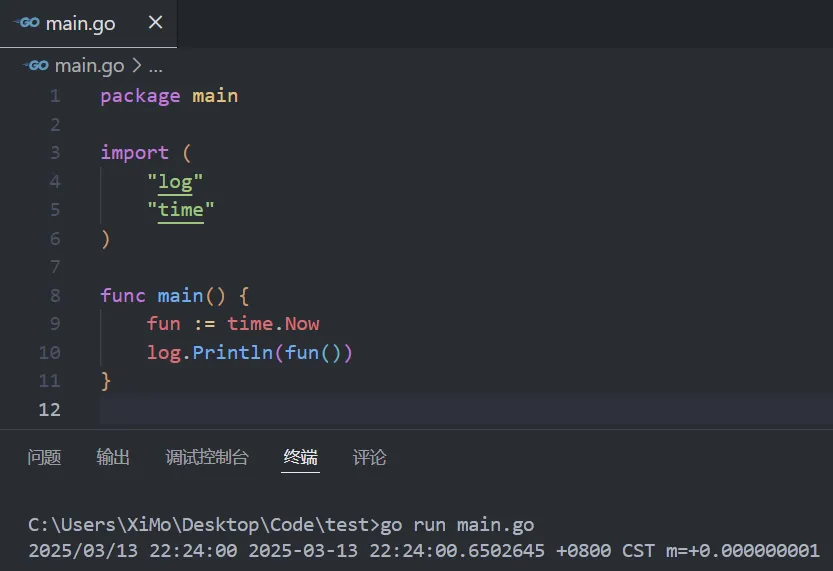Click the breadcrumb chevron separator
The height and width of the screenshot is (571, 833).
[137, 66]
